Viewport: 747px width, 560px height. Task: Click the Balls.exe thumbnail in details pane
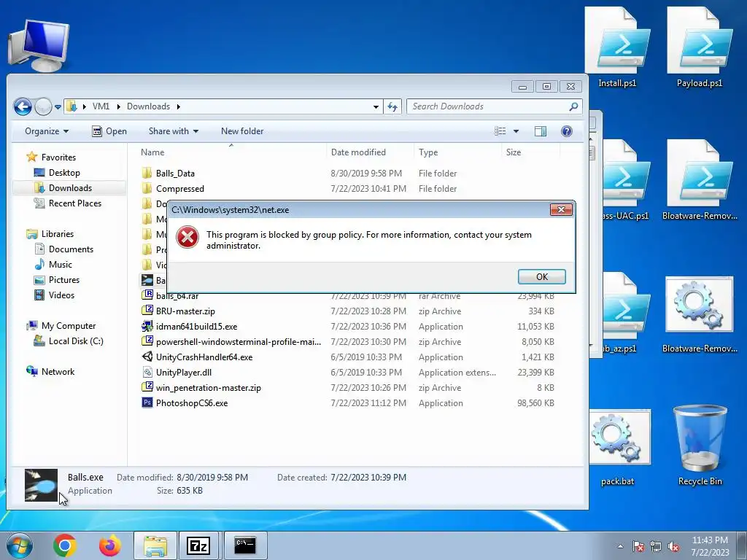[41, 485]
